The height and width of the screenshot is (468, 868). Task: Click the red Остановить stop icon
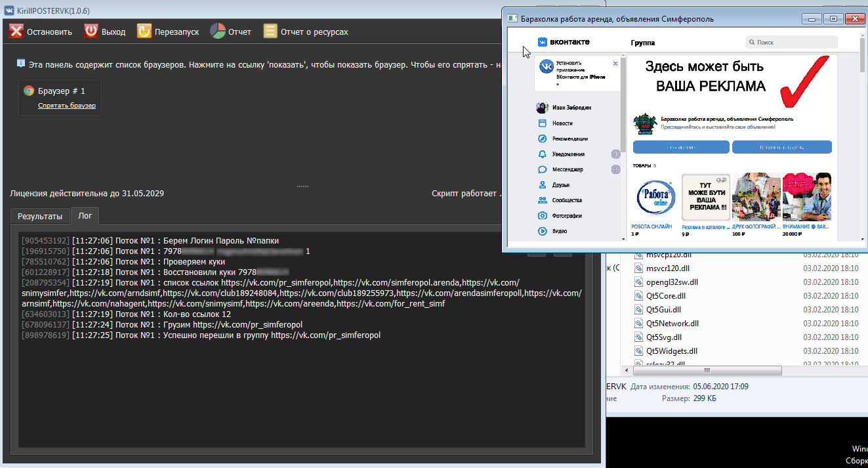[x=16, y=32]
